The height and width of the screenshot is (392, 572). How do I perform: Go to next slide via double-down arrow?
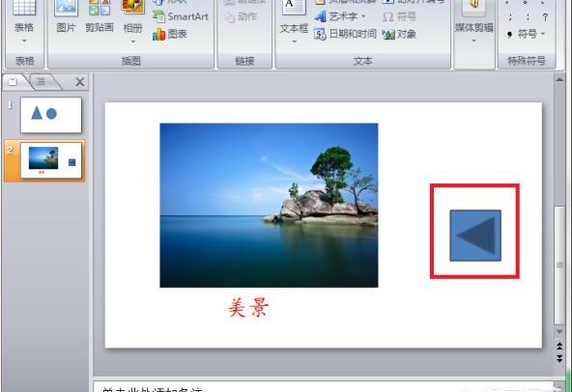click(x=559, y=358)
